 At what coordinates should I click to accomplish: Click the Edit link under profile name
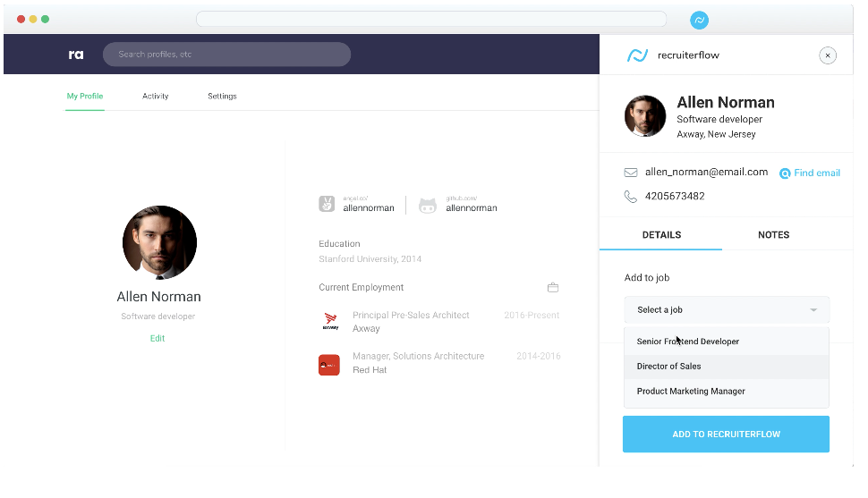(x=157, y=338)
